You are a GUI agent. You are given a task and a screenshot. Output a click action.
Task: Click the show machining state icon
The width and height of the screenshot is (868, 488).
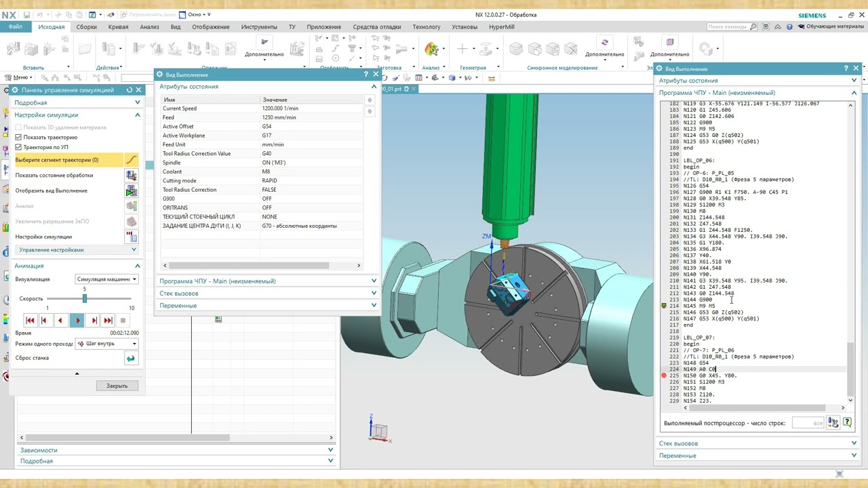coord(131,176)
